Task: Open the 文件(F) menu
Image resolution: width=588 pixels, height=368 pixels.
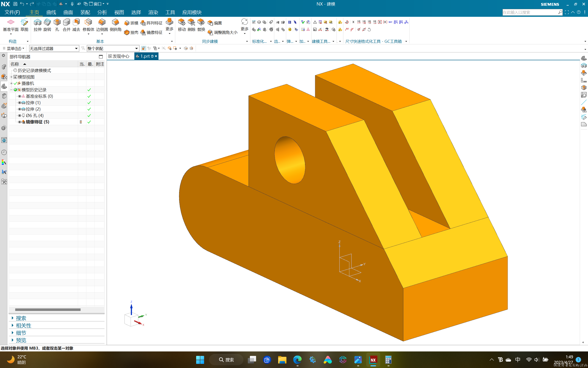Action: click(12, 12)
